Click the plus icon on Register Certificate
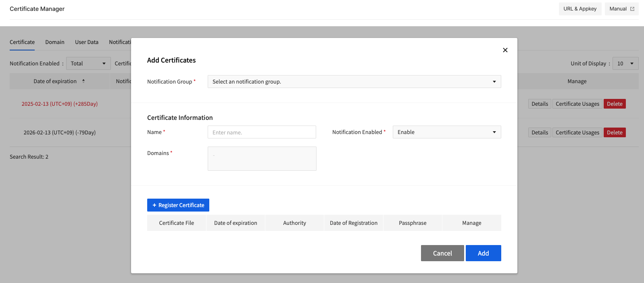The width and height of the screenshot is (644, 283). pyautogui.click(x=154, y=205)
